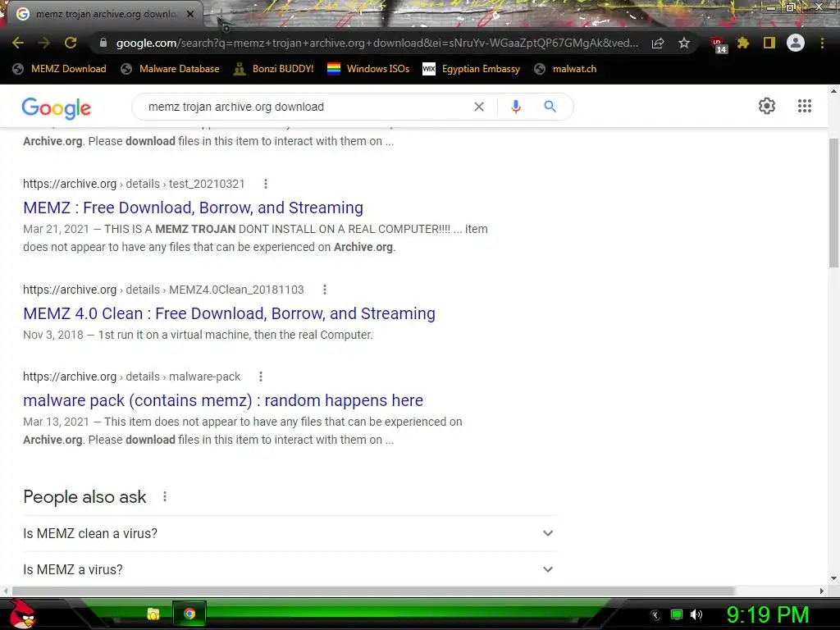
Task: Reload the page with the refresh icon
Action: tap(71, 43)
